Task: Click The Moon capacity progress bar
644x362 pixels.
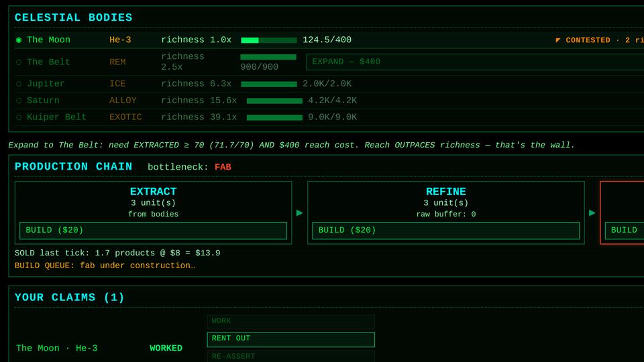Action: (268, 40)
